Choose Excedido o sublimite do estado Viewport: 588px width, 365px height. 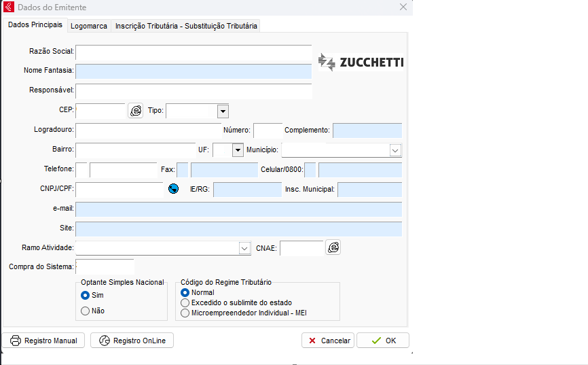point(185,302)
